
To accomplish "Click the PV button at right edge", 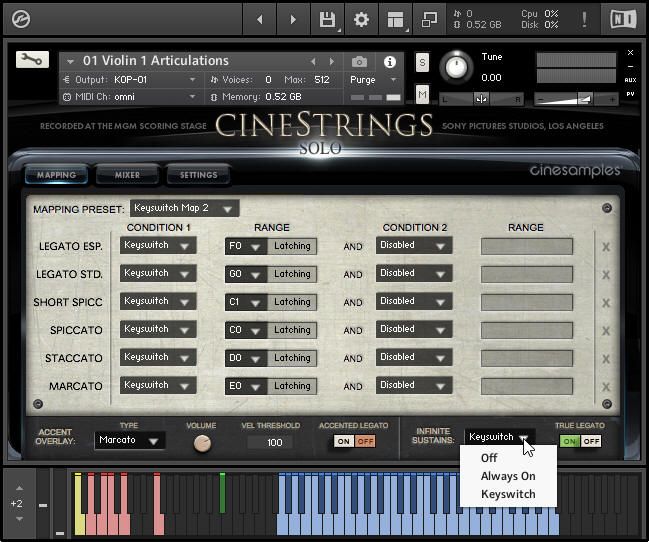I will click(630, 94).
